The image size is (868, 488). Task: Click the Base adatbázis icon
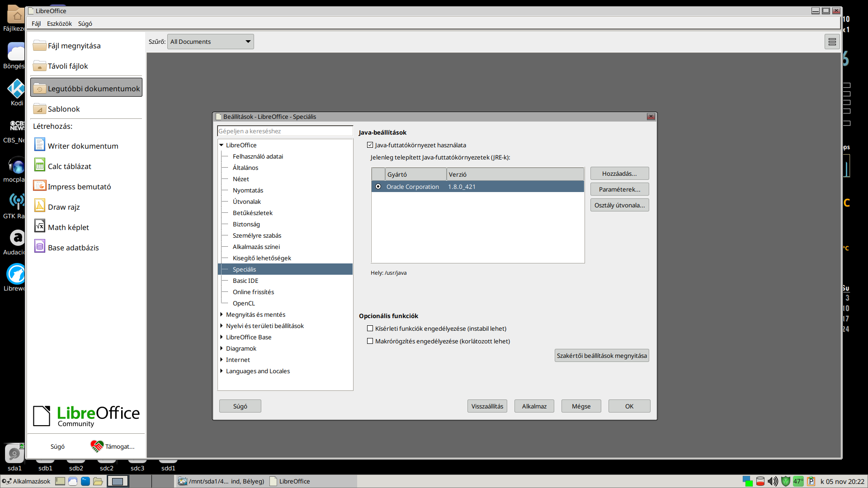tap(40, 247)
